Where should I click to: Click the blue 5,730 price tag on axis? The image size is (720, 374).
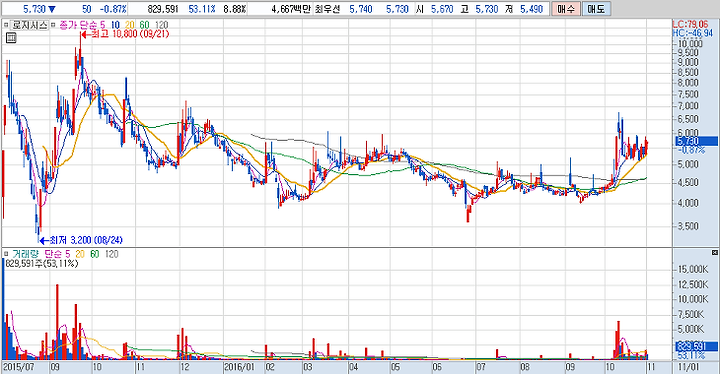[696, 141]
